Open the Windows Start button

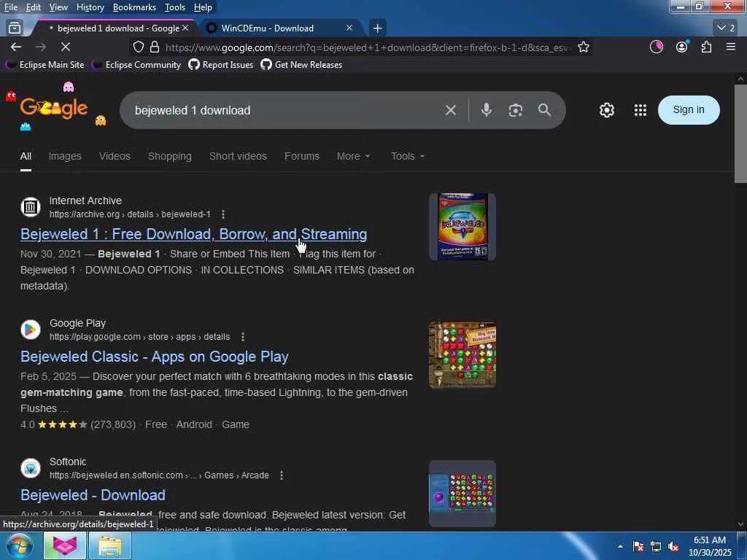tap(20, 545)
